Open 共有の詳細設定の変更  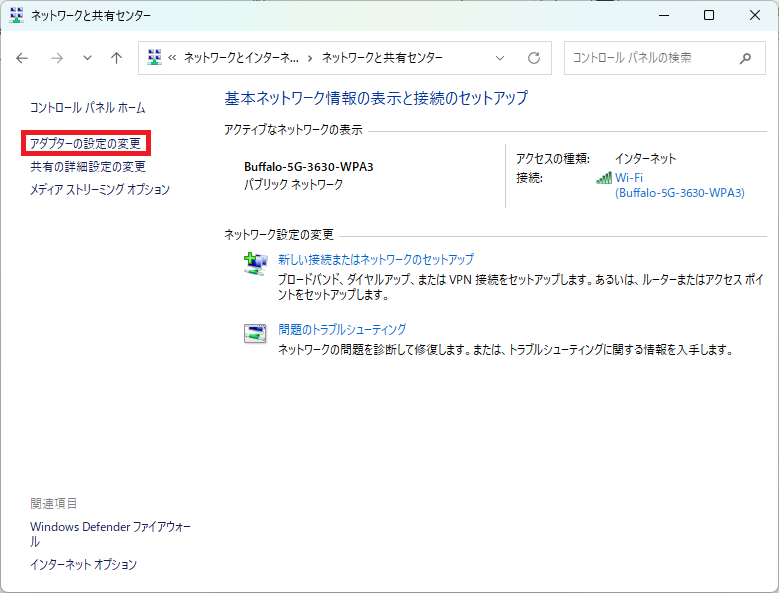[x=88, y=167]
